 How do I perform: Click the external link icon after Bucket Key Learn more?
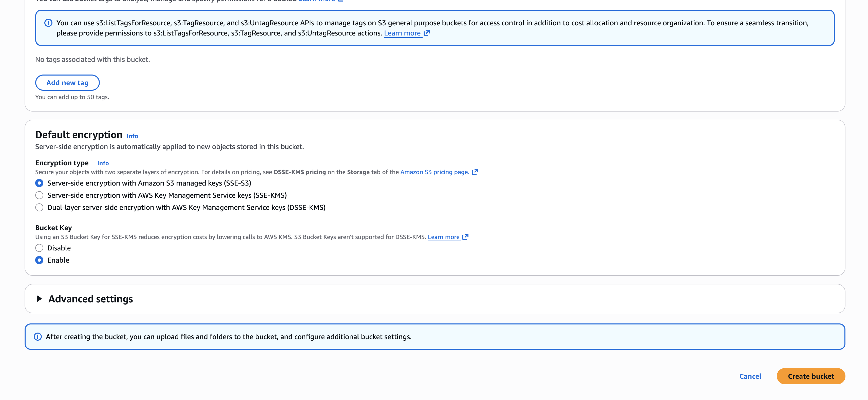click(465, 237)
